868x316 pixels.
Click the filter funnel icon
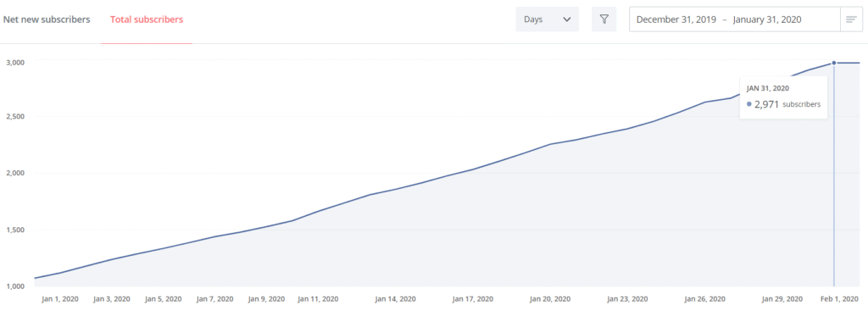pyautogui.click(x=604, y=19)
